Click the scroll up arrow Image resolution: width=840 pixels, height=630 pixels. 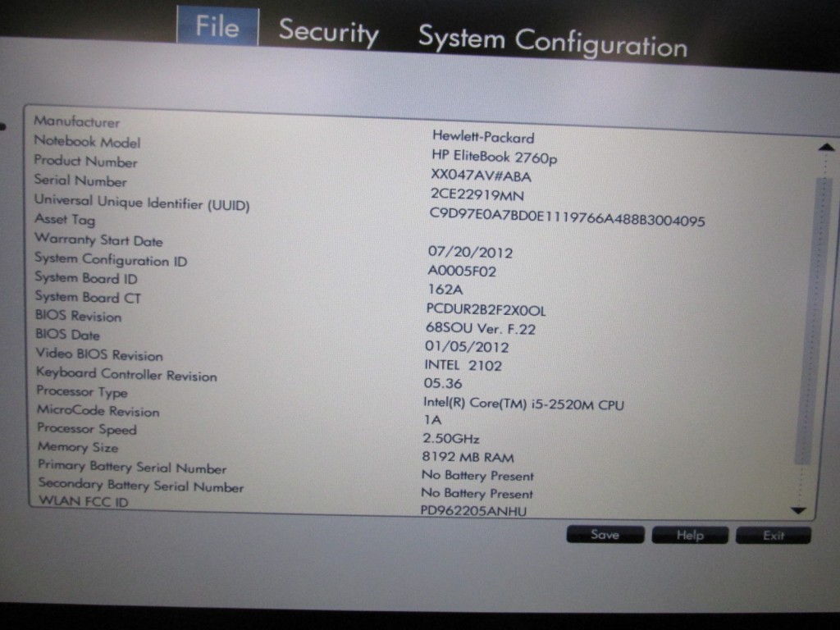point(825,148)
